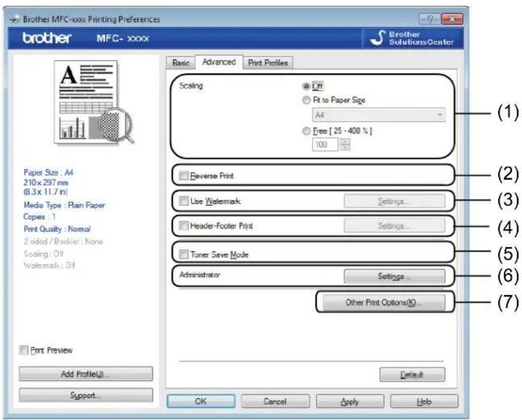The height and width of the screenshot is (420, 522).
Task: Enable the Reverse Print checkbox
Action: point(183,175)
